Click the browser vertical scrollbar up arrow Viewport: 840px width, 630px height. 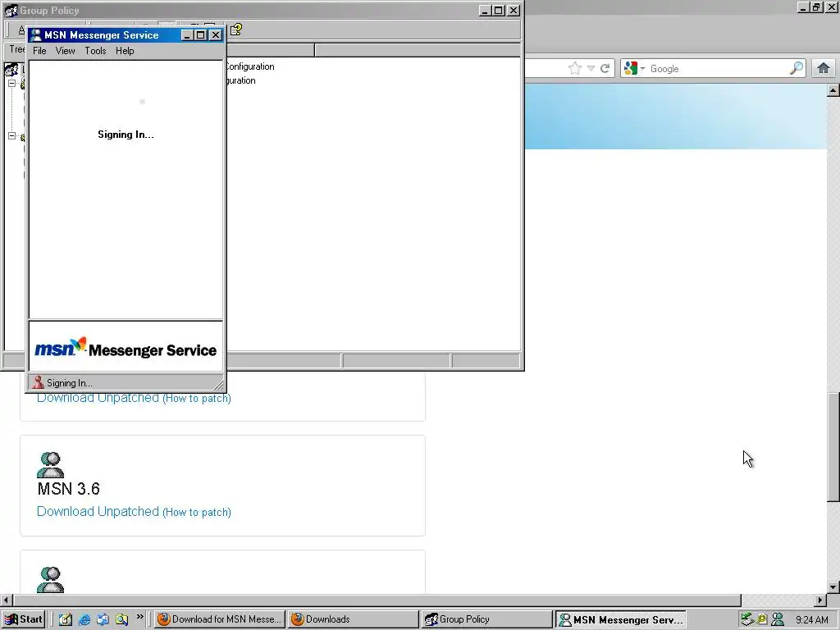pos(833,90)
